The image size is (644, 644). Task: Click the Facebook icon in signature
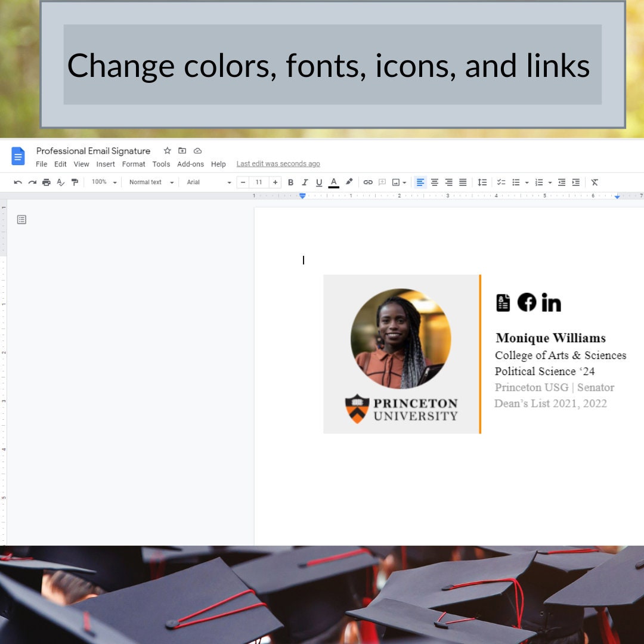[x=527, y=302]
